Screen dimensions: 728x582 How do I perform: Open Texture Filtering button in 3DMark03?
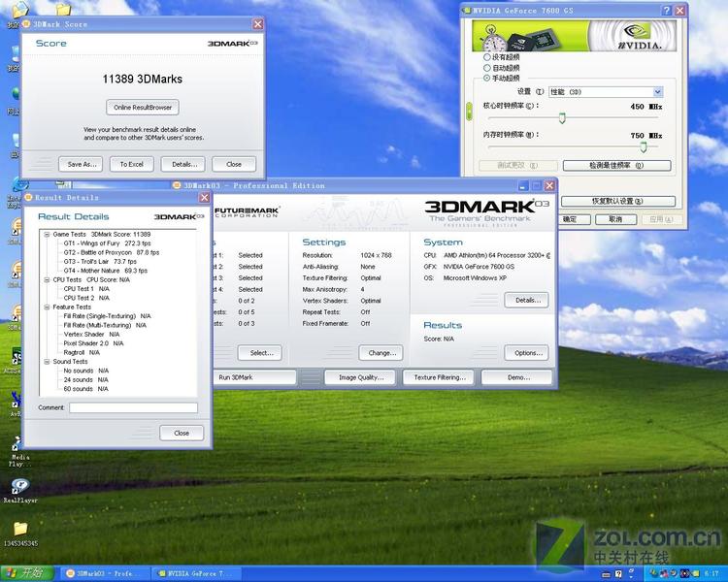point(439,377)
